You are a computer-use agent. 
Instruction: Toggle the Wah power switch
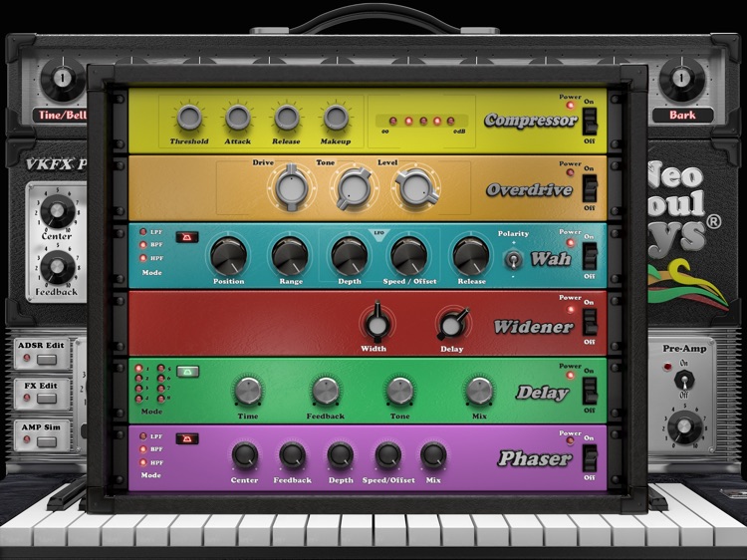pos(590,255)
